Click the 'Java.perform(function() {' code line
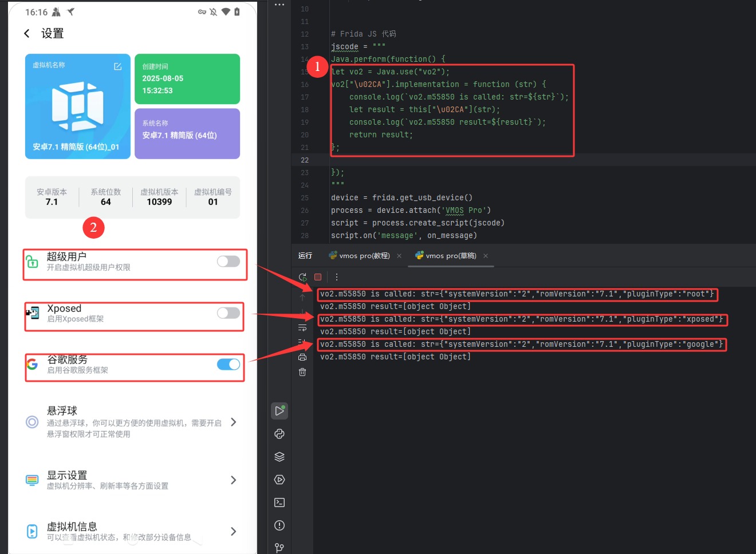Viewport: 756px width, 554px height. [x=388, y=59]
